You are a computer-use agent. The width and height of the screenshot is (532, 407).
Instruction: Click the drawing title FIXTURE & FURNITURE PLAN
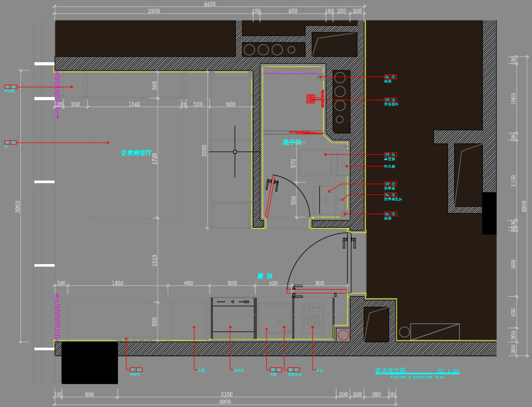[x=417, y=378]
